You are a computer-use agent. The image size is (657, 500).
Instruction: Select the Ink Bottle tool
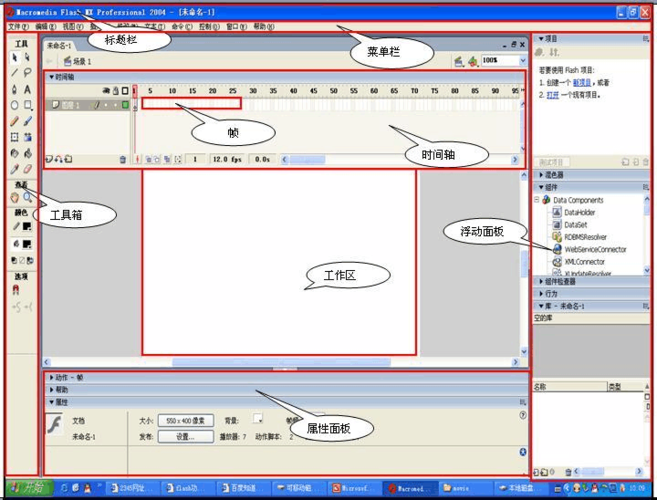15,153
